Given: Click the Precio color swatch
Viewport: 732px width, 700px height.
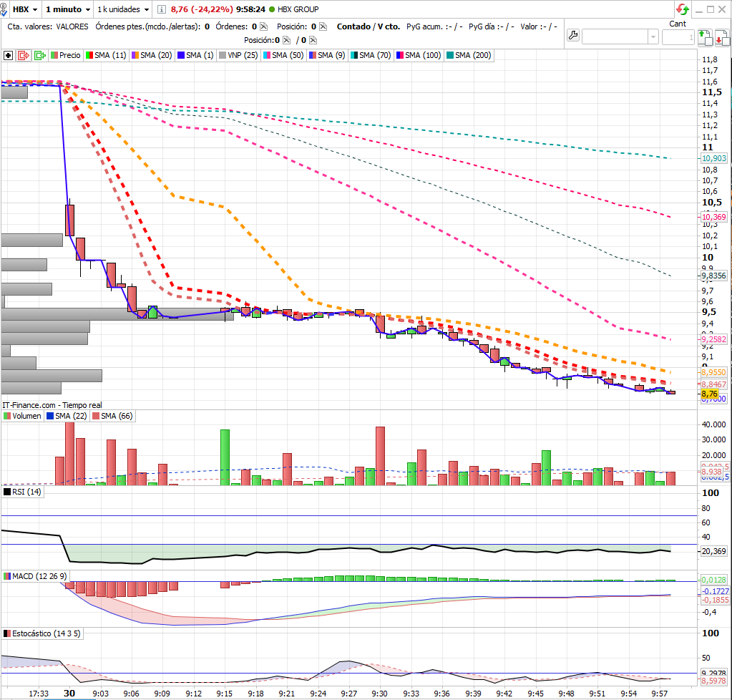Looking at the screenshot, I should (54, 55).
